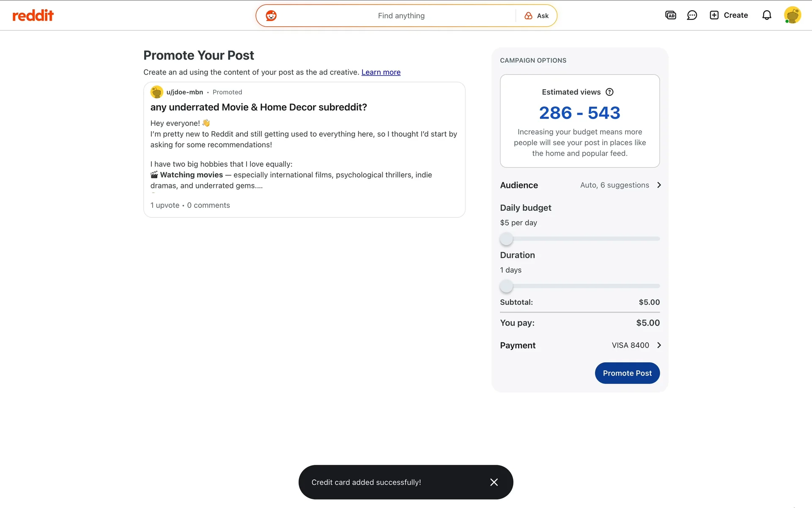Click the Ask button in search bar

[x=537, y=16]
